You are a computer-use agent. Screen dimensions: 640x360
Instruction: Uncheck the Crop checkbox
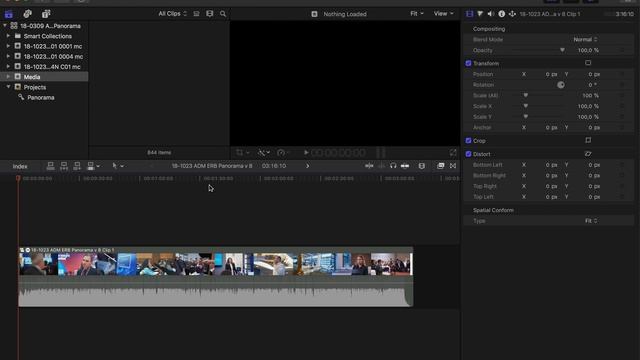468,140
